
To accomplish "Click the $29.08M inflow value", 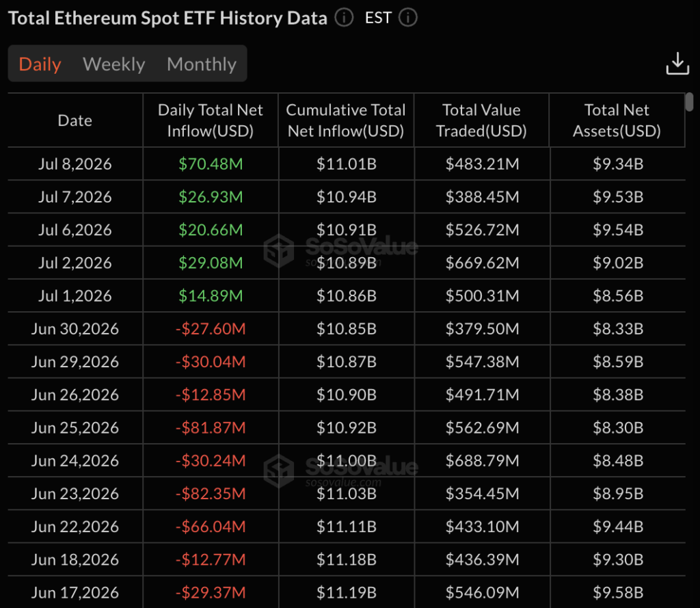I will pos(211,263).
